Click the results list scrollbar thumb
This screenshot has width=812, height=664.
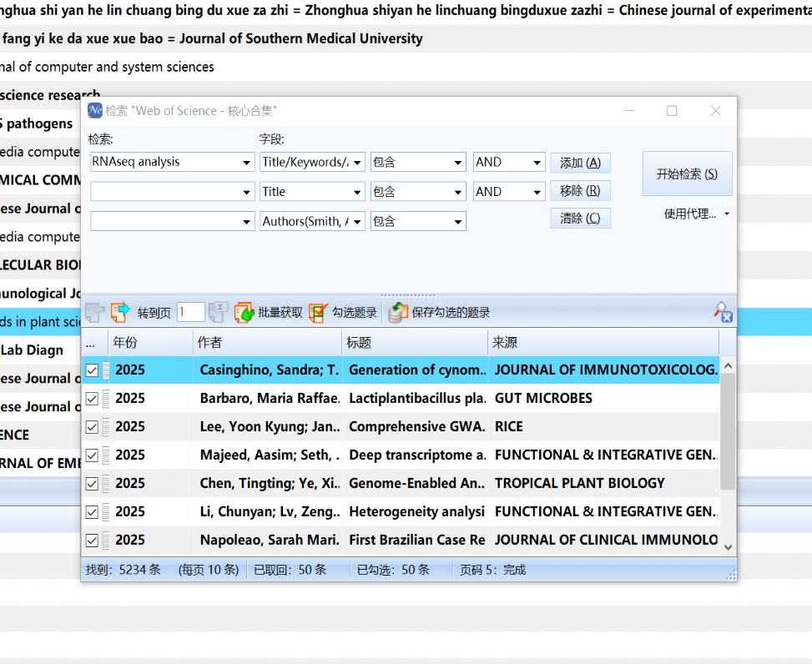tap(728, 431)
